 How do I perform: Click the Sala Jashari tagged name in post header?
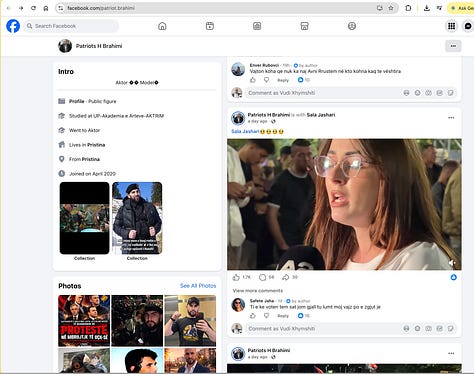[x=321, y=115]
